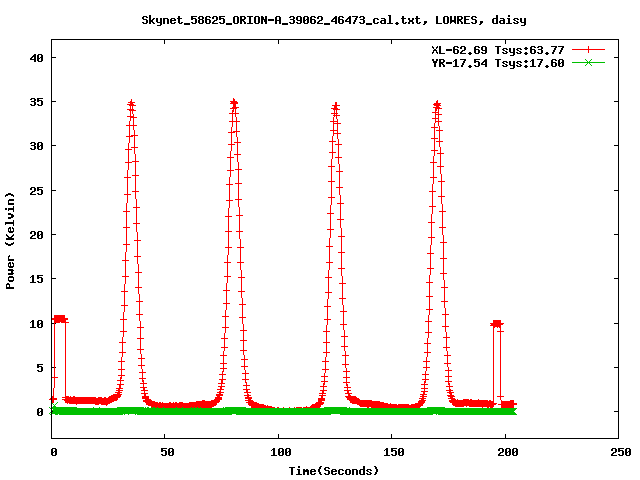This screenshot has width=640, height=480.
Task: Click y-axis tick label 20
Action: point(36,235)
